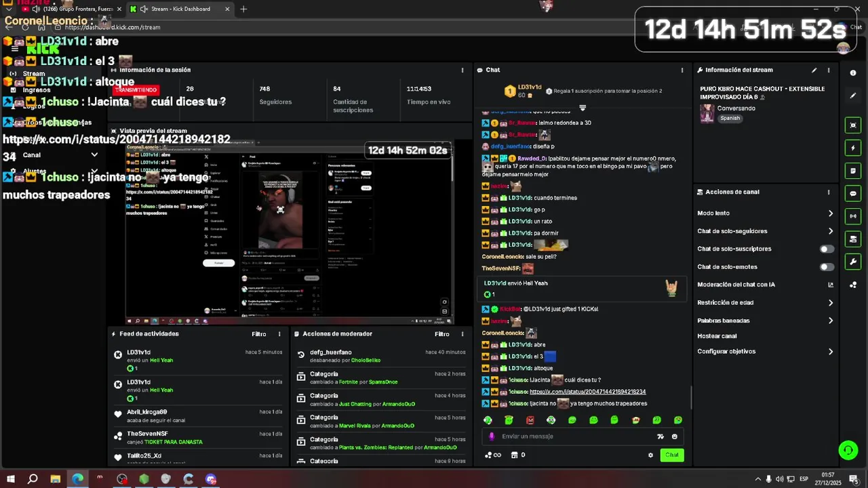This screenshot has width=868, height=488.
Task: Toggle the wrench widget icon in sidebar
Action: [x=853, y=262]
